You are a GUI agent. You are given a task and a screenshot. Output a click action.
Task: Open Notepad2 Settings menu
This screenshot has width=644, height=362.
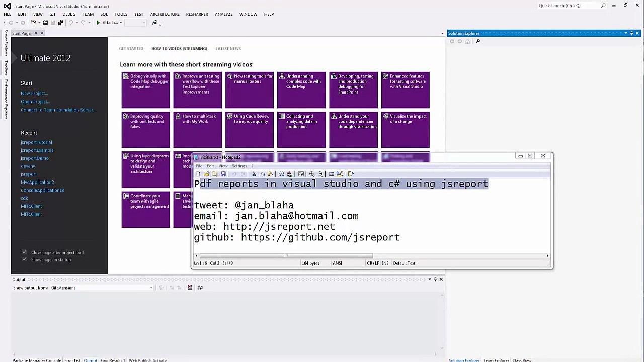[x=239, y=166]
